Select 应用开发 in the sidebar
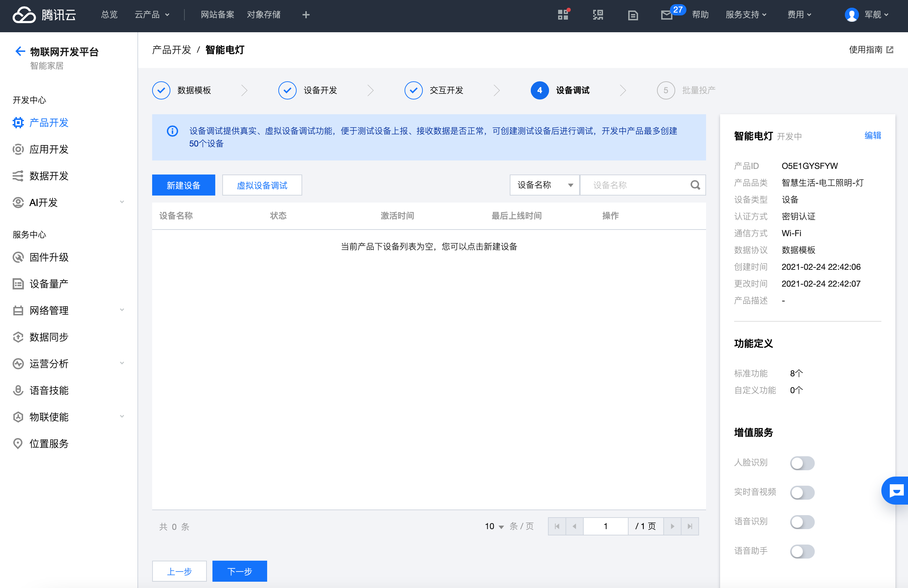This screenshot has height=588, width=908. (49, 149)
